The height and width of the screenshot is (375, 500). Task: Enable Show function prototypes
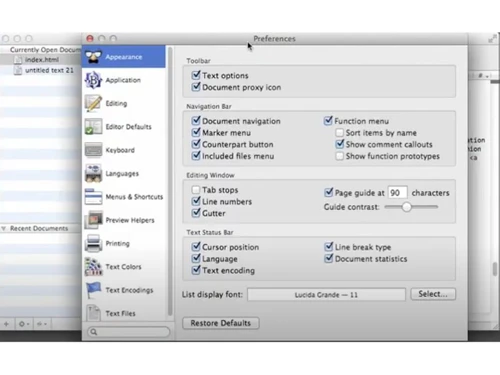[x=340, y=156]
